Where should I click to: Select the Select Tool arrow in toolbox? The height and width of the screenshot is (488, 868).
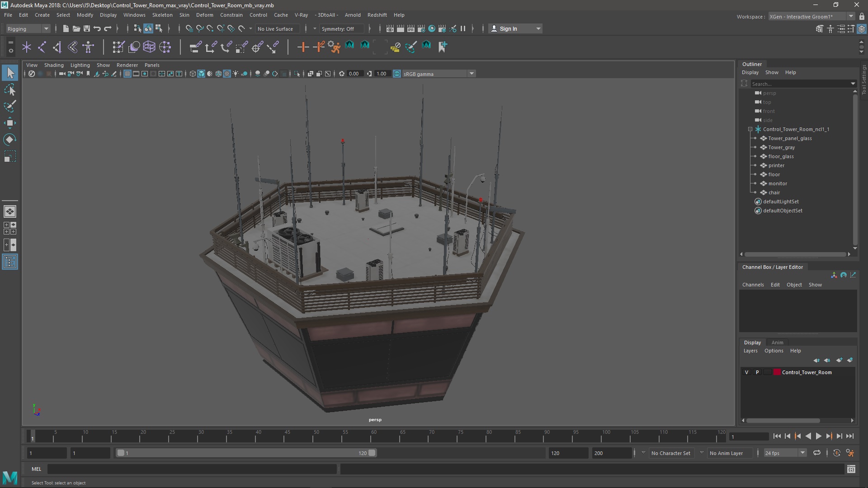click(x=10, y=73)
